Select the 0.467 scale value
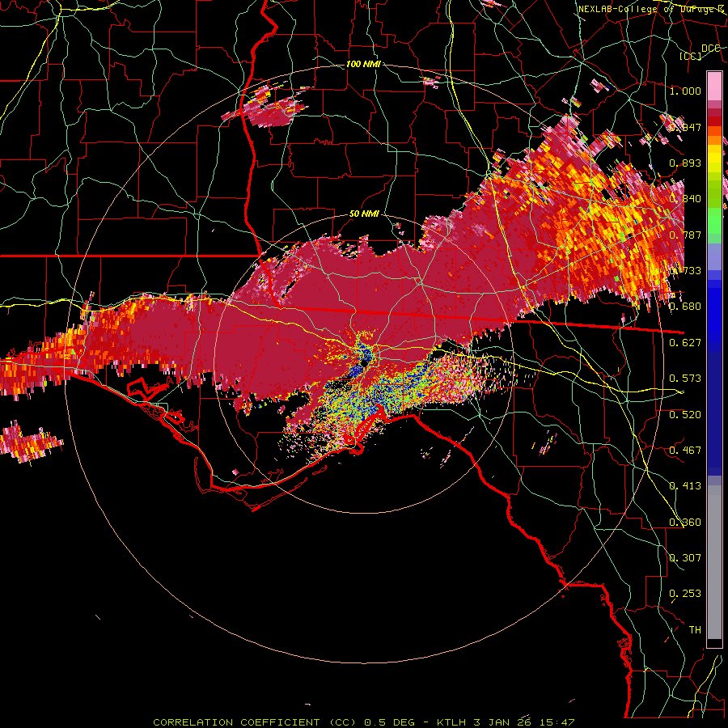Image resolution: width=728 pixels, height=728 pixels. point(685,451)
